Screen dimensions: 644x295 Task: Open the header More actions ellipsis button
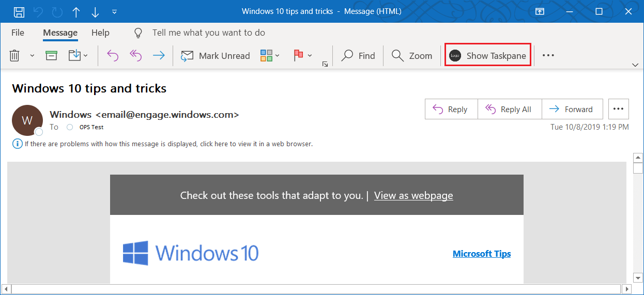tap(619, 109)
